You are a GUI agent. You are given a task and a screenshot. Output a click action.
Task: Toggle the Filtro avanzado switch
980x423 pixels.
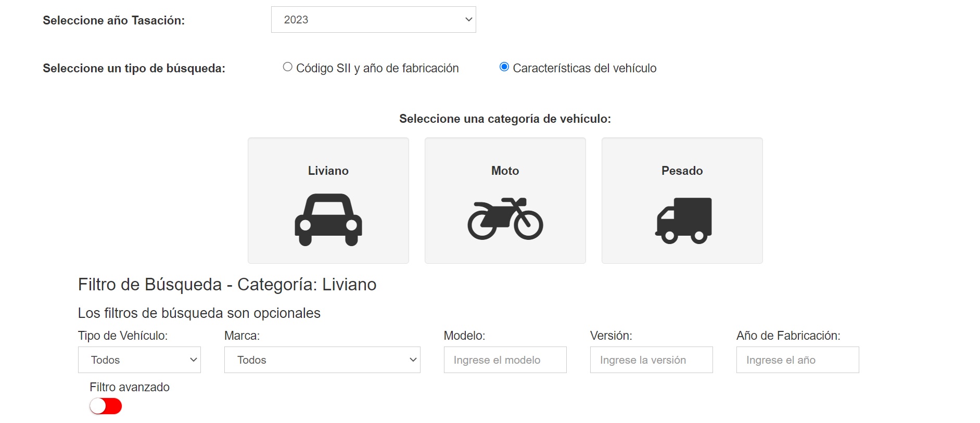[106, 406]
